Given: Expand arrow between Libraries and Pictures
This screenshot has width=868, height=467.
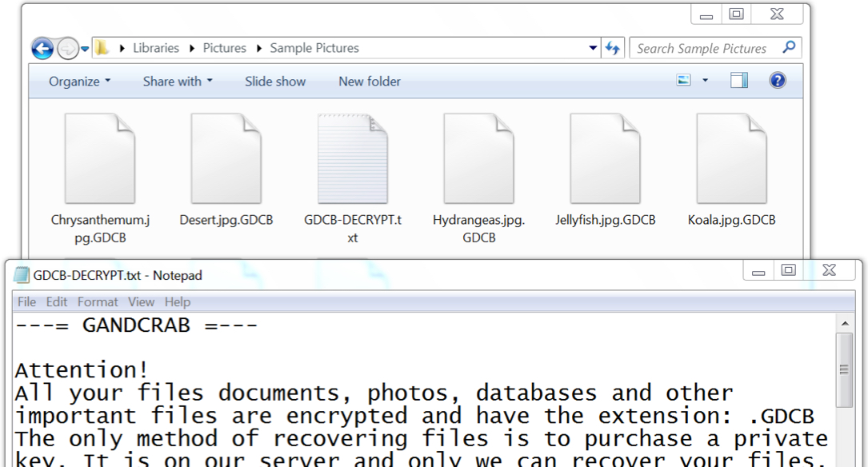Looking at the screenshot, I should pos(191,48).
